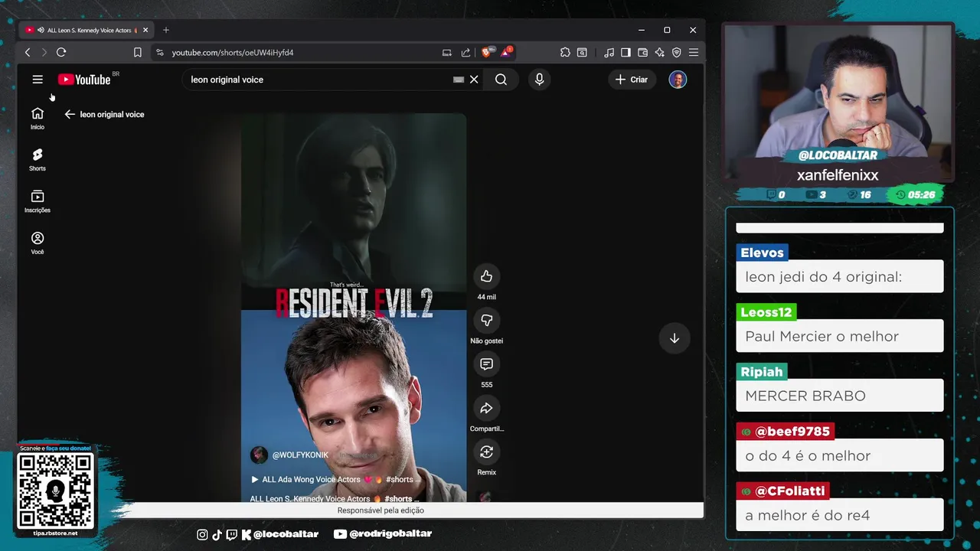
Task: Open Shorts in the YouTube sidebar
Action: click(38, 160)
